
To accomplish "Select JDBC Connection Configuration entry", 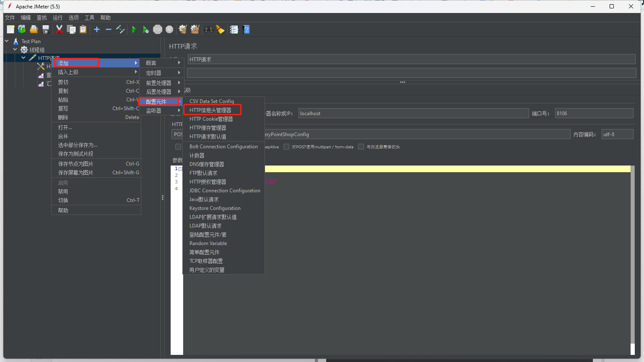I will coord(223,191).
